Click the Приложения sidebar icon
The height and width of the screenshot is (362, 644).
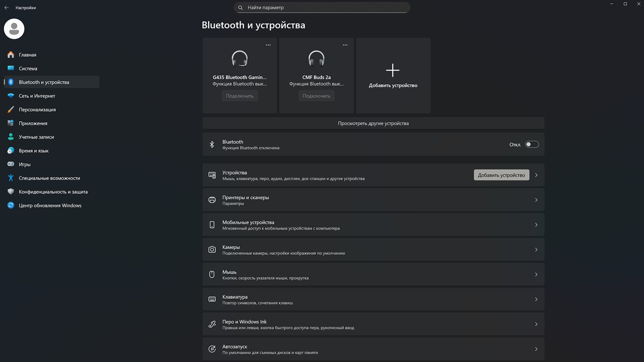click(x=10, y=123)
